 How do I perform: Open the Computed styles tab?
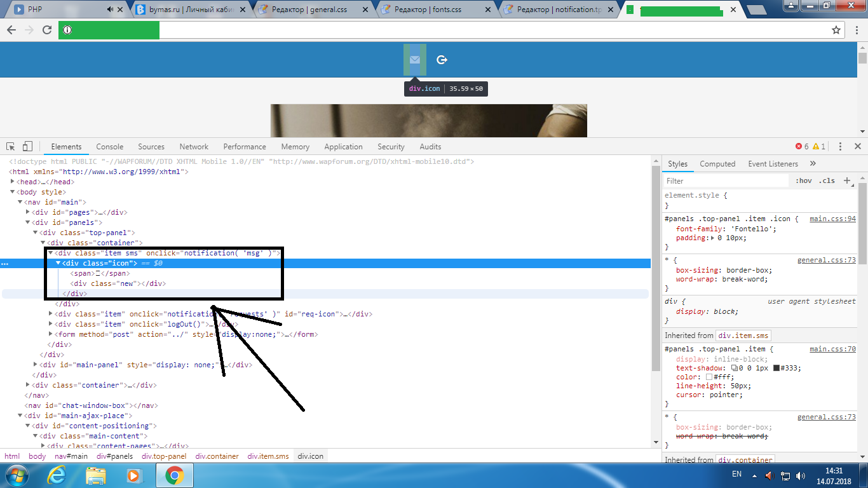tap(717, 164)
